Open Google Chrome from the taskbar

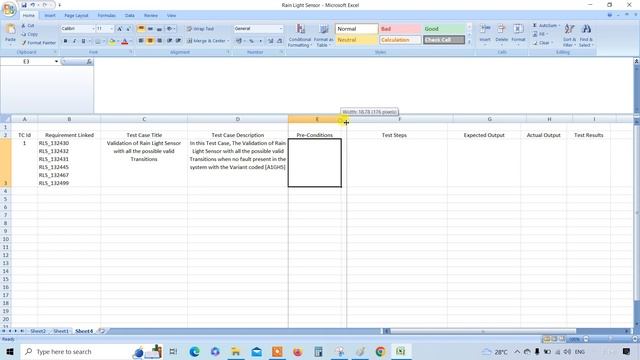pyautogui.click(x=380, y=351)
